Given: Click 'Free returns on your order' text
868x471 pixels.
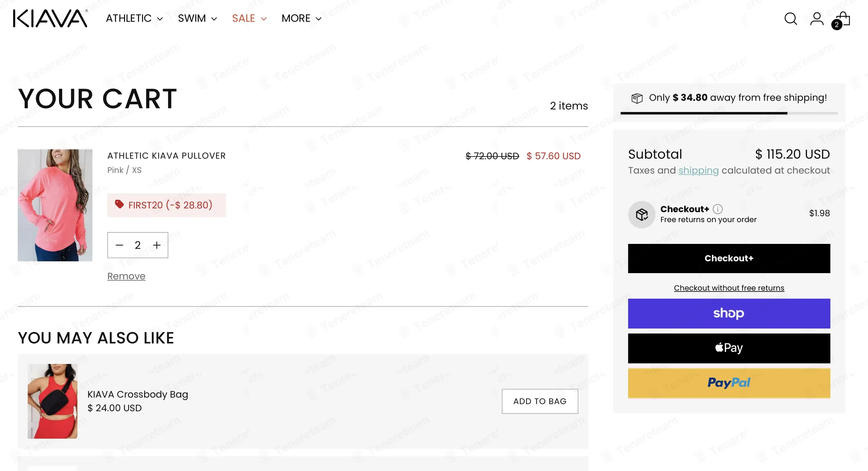Looking at the screenshot, I should tap(708, 220).
